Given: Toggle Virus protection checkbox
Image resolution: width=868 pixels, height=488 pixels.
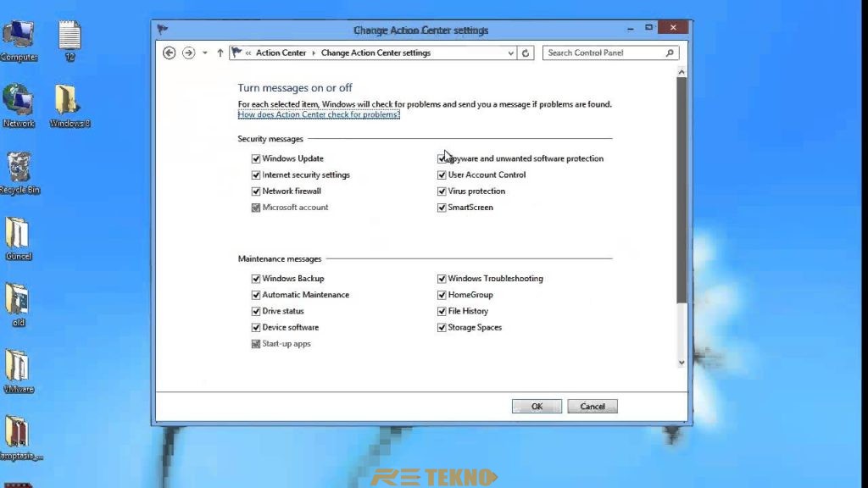Looking at the screenshot, I should [x=441, y=191].
